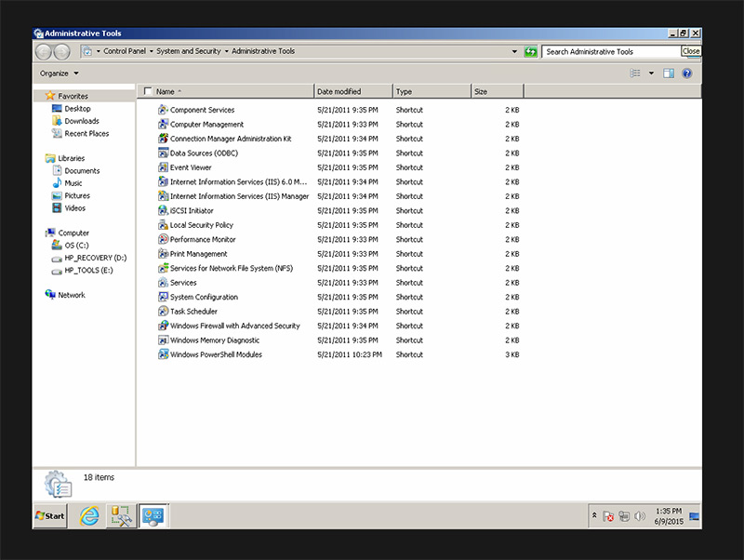Open the Favorites group
Viewport: 744px width, 560px height.
click(73, 97)
